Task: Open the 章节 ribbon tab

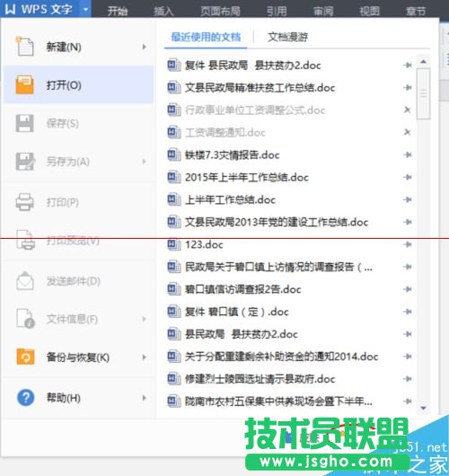Action: click(416, 12)
